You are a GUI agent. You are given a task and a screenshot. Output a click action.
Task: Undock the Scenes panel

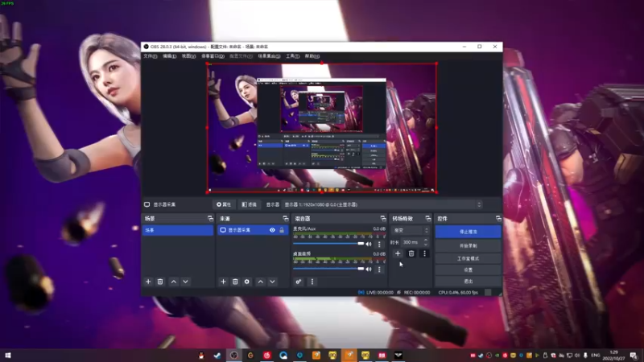coord(210,218)
